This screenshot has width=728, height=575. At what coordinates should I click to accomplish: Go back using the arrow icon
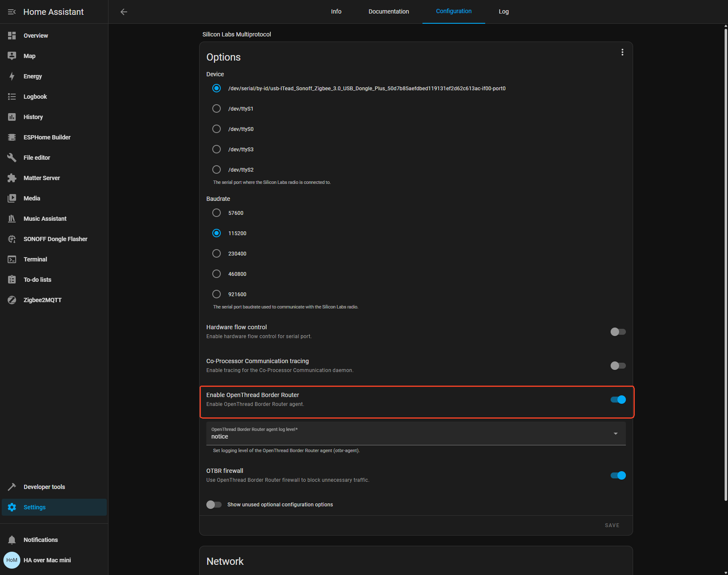[x=124, y=12]
